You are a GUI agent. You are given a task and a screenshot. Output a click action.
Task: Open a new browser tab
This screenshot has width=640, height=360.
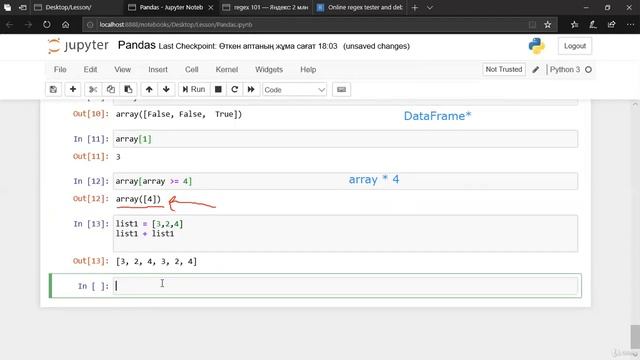[x=415, y=7]
